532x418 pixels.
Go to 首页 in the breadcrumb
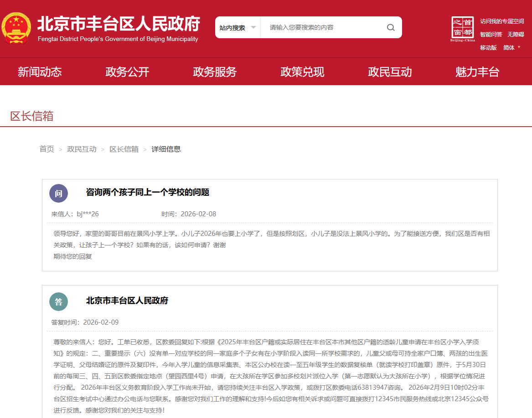46,149
